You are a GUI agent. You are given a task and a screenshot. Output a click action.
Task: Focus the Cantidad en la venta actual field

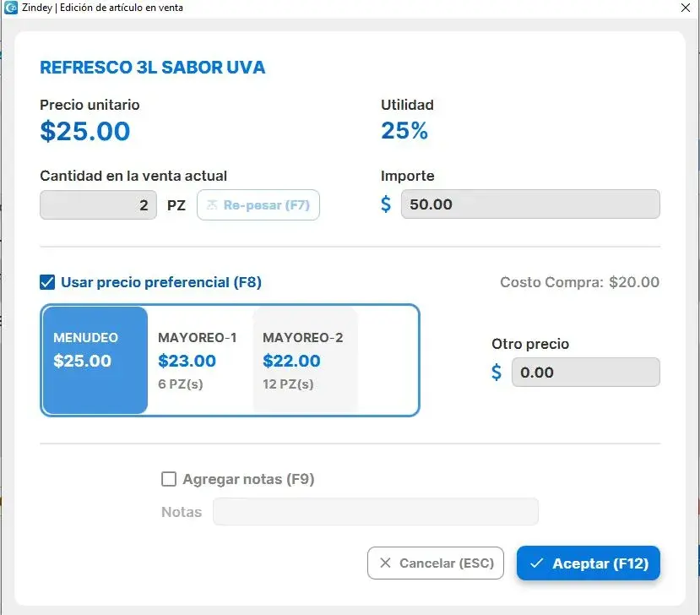(98, 205)
